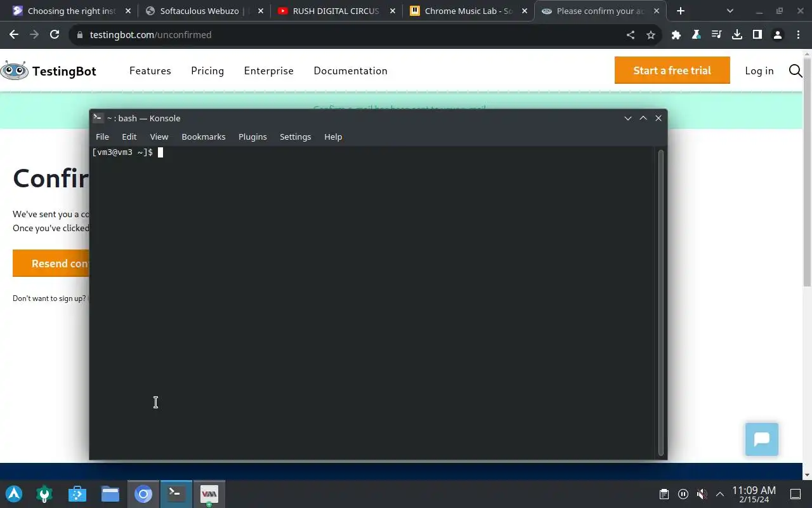This screenshot has width=812, height=508.
Task: Switch to Choosing the right instance tab
Action: [x=72, y=11]
